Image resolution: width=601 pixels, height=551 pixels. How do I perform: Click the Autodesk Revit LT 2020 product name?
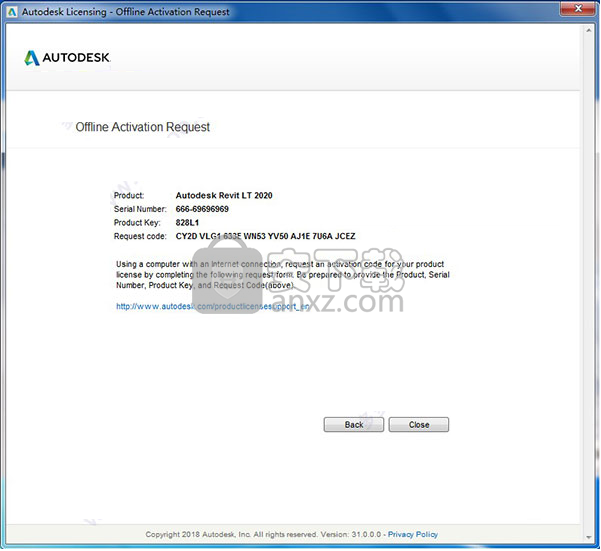(x=224, y=195)
